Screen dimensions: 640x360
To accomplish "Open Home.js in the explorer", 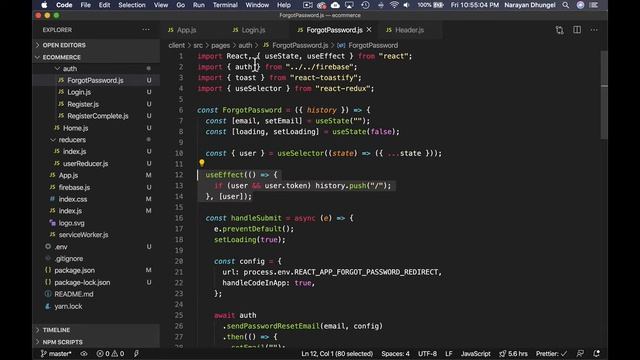I will [x=76, y=128].
